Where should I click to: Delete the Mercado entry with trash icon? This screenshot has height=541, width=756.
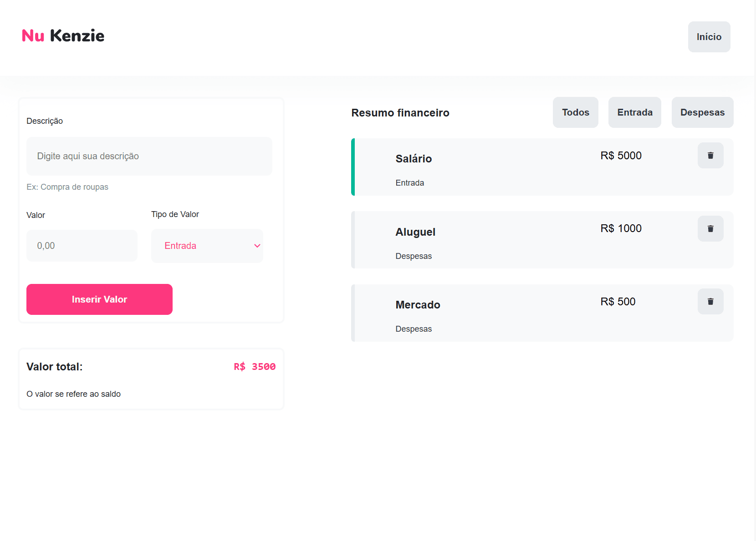click(710, 301)
